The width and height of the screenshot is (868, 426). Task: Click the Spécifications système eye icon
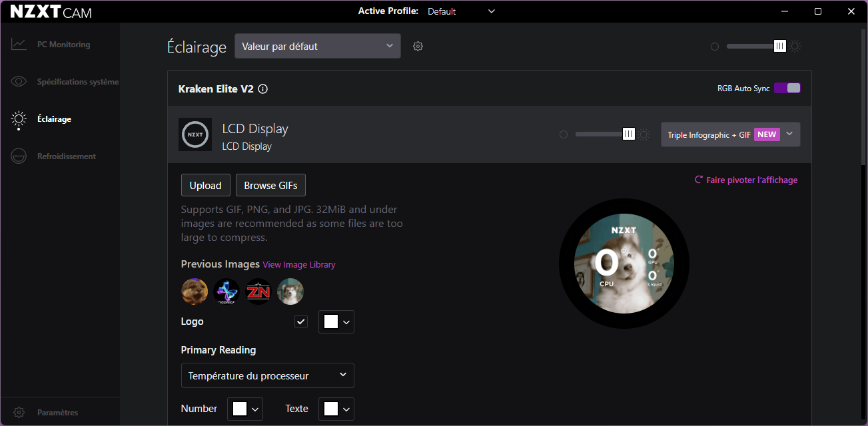[x=19, y=82]
